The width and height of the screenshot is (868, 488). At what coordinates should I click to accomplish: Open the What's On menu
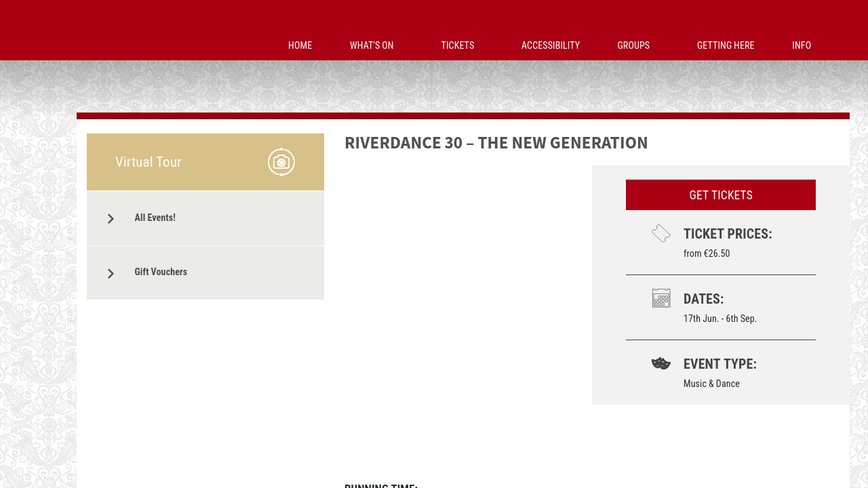372,45
